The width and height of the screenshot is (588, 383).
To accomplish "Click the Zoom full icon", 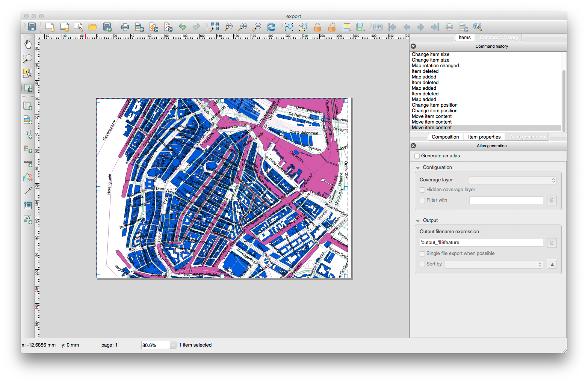I will (214, 27).
